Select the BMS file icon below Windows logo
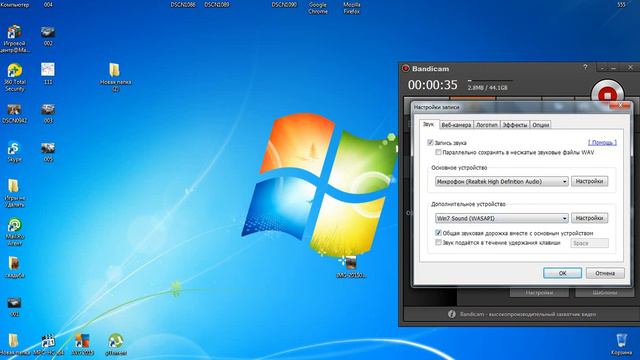The image size is (640, 360). (x=351, y=267)
